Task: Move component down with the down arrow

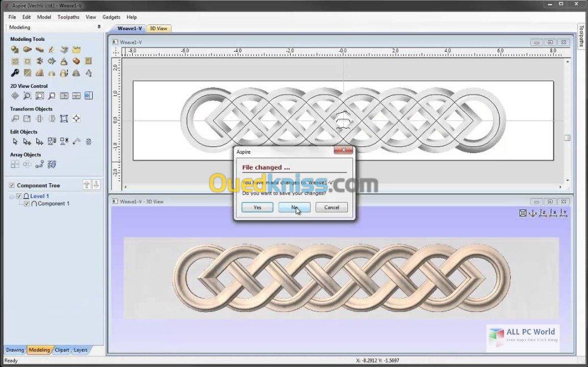Action: [96, 184]
